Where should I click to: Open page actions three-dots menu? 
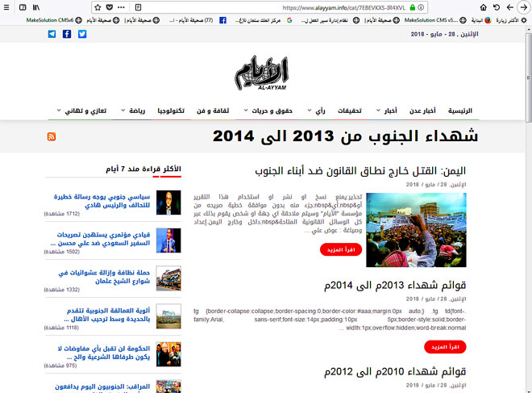coord(121,7)
